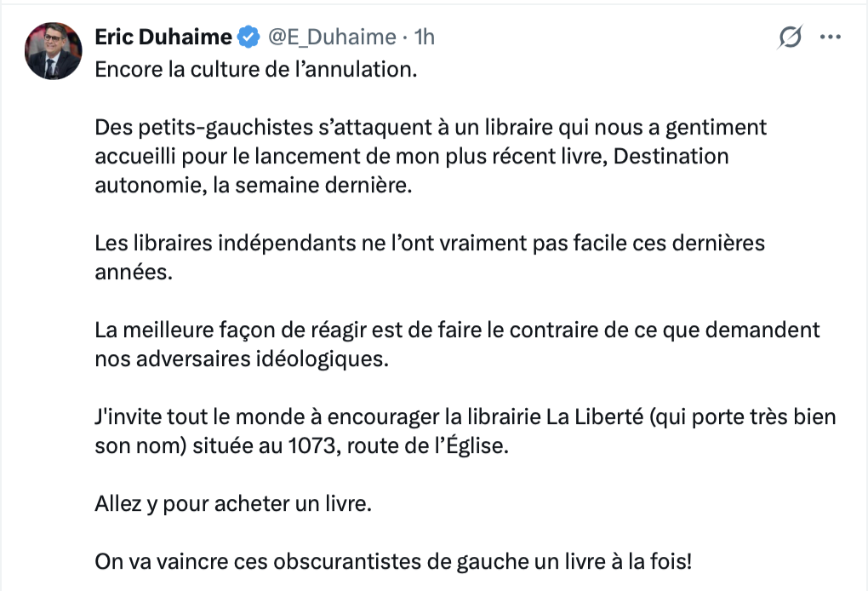Click the line "Encore la culture de l'annulation."

(256, 69)
